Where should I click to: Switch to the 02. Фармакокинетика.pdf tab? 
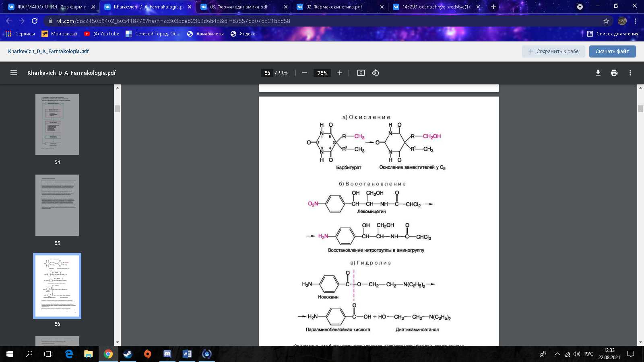(x=339, y=7)
